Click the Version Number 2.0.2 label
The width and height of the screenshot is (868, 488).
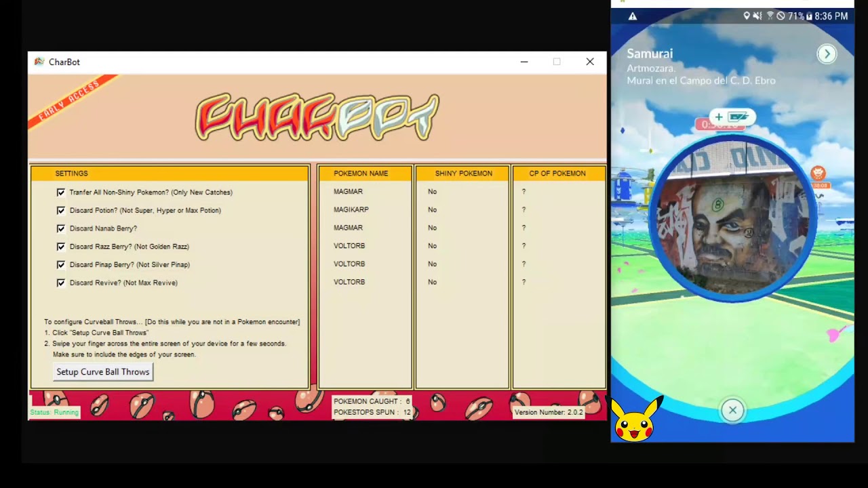549,412
